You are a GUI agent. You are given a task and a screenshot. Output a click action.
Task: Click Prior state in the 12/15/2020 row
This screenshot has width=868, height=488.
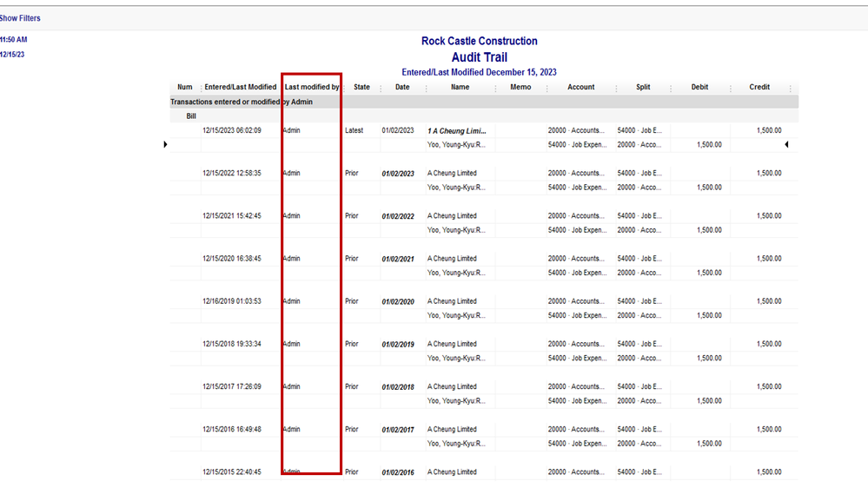pyautogui.click(x=352, y=259)
